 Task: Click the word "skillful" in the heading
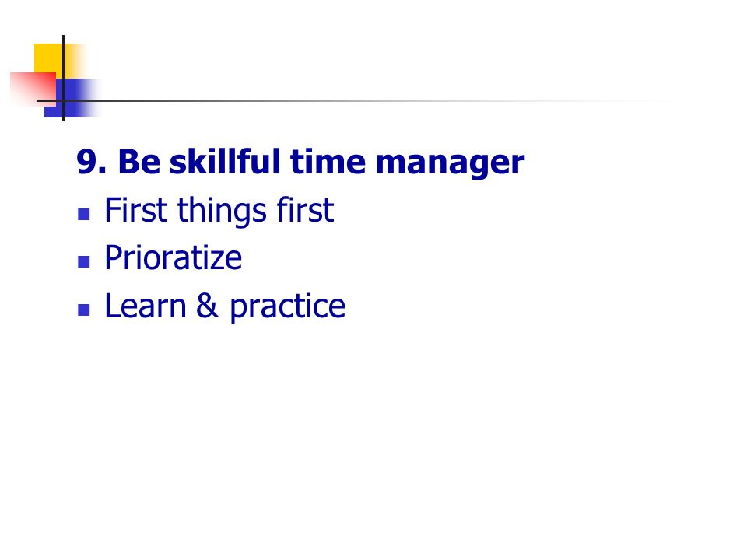[225, 162]
